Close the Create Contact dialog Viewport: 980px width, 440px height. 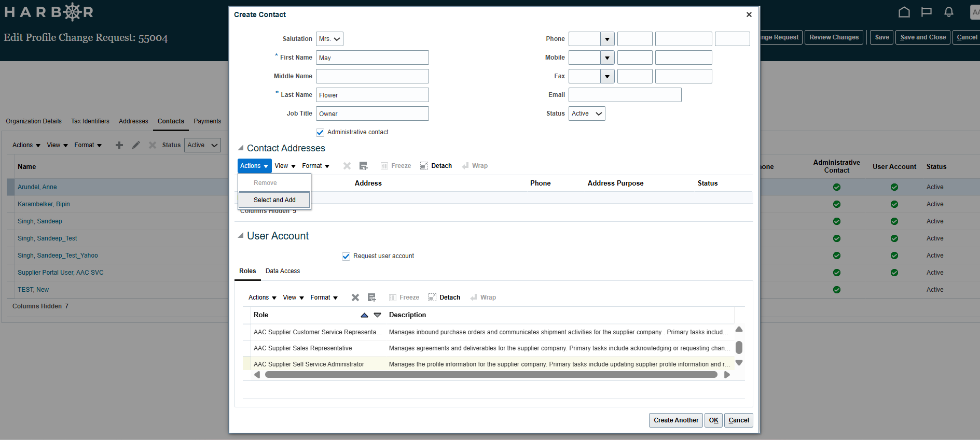click(x=749, y=15)
